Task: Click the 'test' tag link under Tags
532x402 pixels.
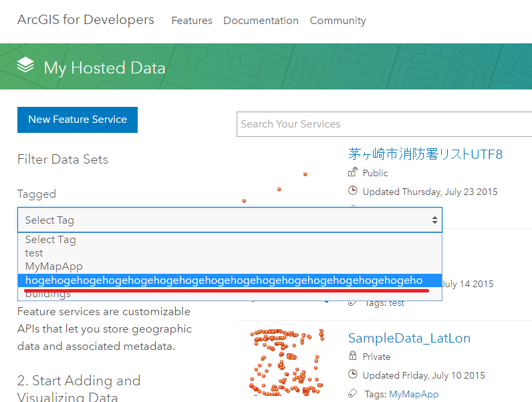Action: tap(396, 303)
